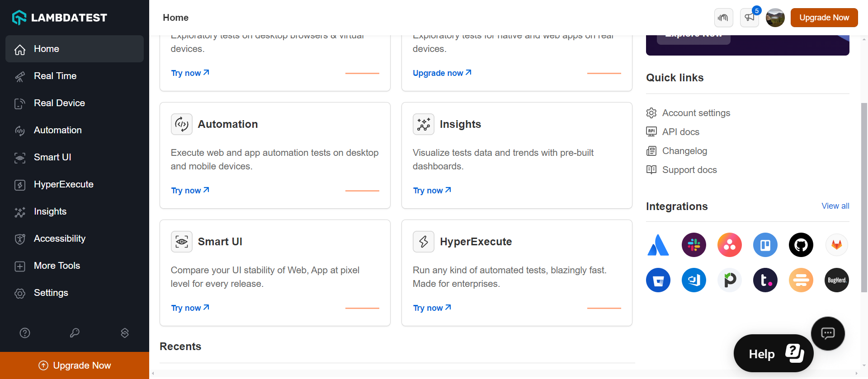The width and height of the screenshot is (868, 379).
Task: Click Try now under Smart UI
Action: click(x=190, y=308)
